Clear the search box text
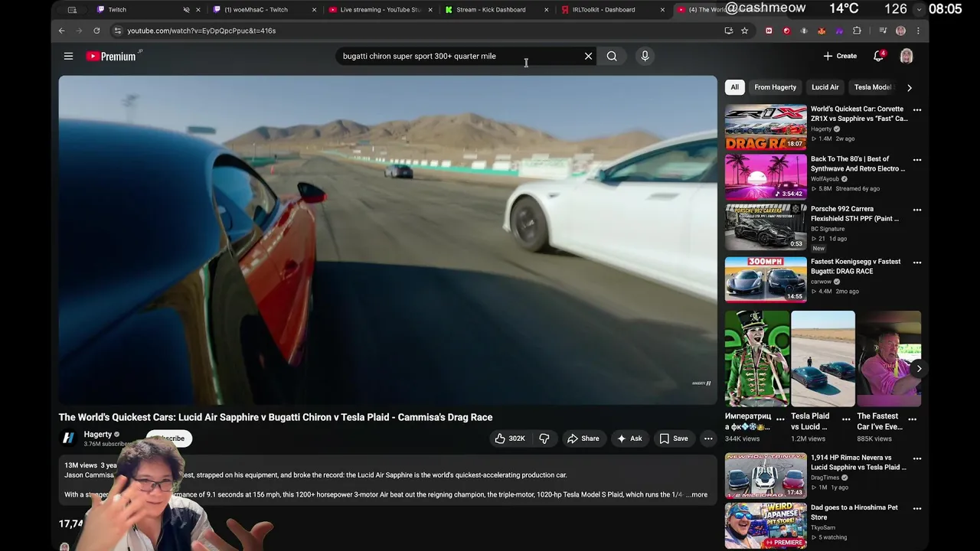 pos(588,56)
